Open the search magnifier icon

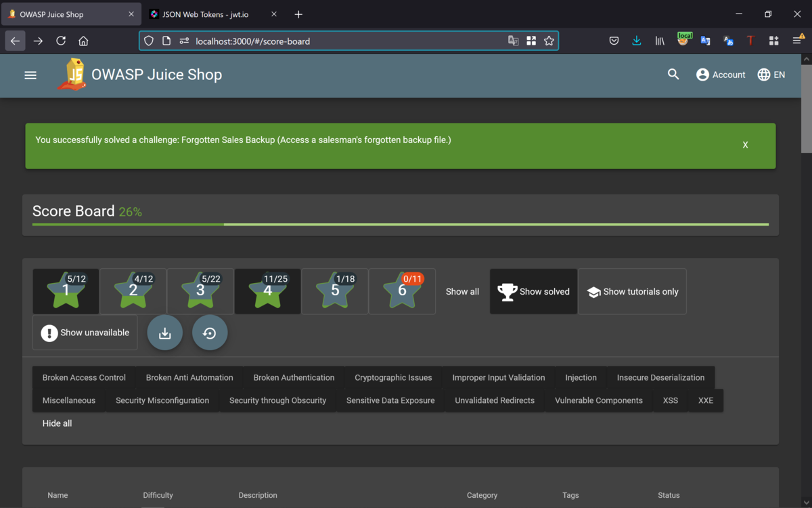tap(673, 75)
